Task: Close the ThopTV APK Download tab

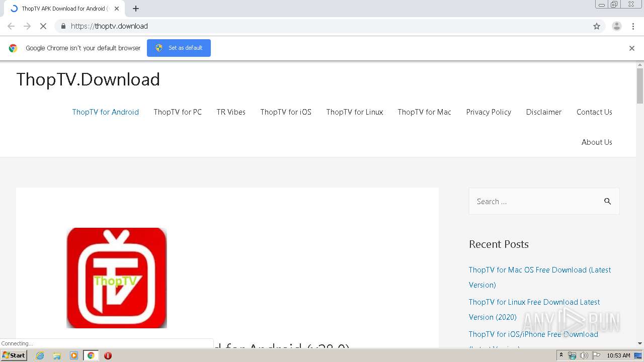Action: [117, 9]
